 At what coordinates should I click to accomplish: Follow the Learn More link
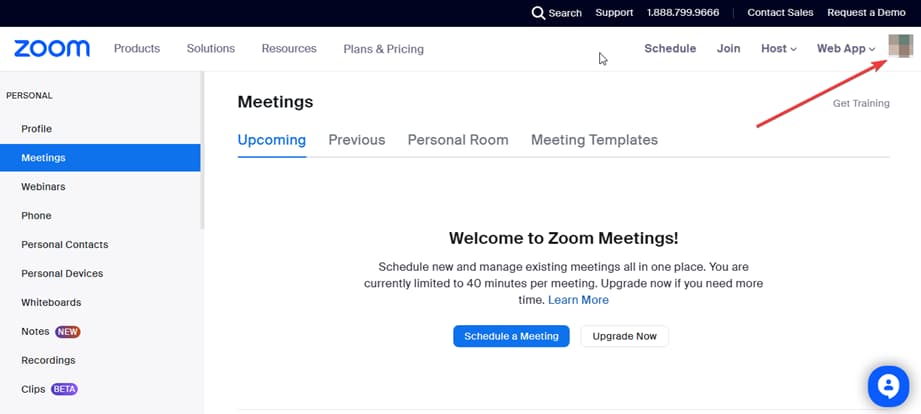(x=578, y=300)
